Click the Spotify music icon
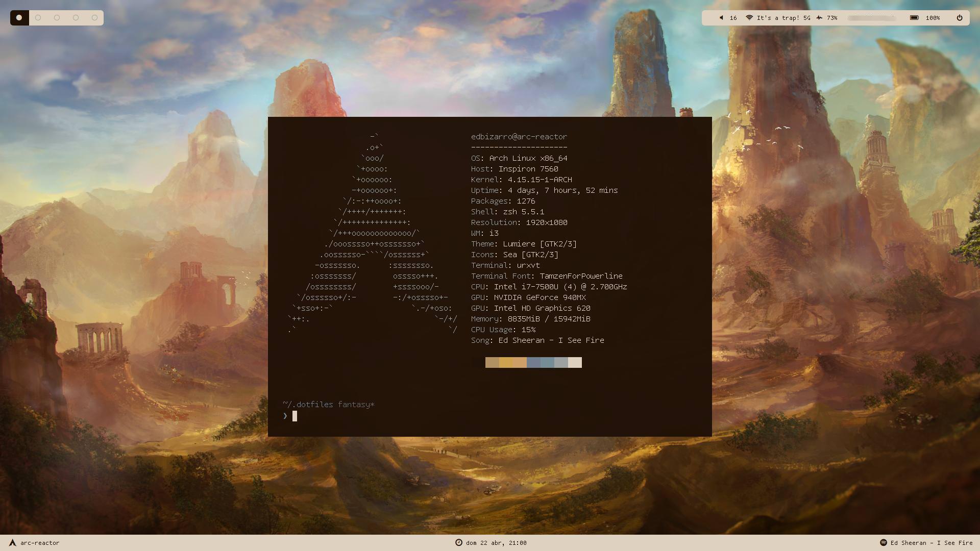The width and height of the screenshot is (980, 551). pos(883,543)
